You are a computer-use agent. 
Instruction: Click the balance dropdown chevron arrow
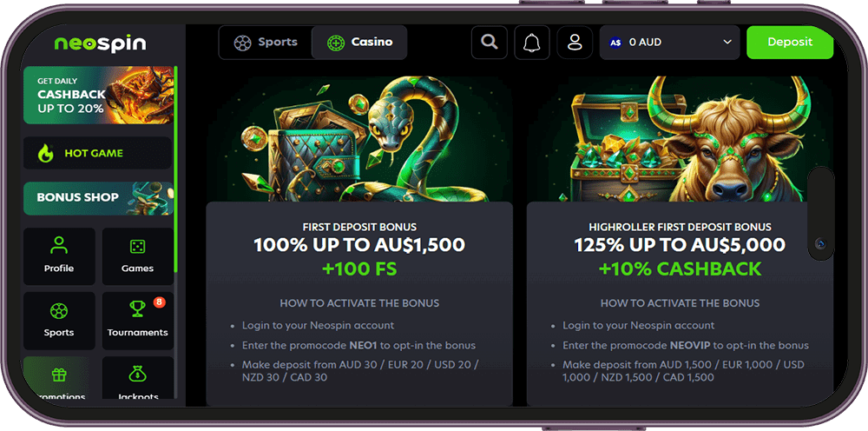tap(727, 42)
